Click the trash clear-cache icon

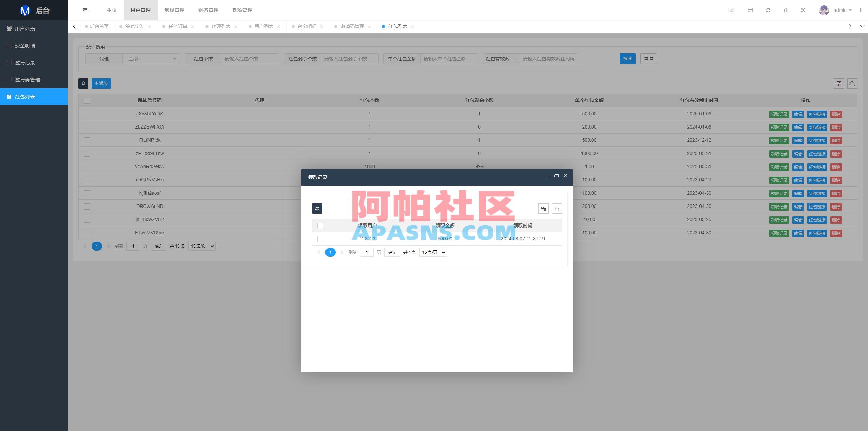pyautogui.click(x=786, y=10)
